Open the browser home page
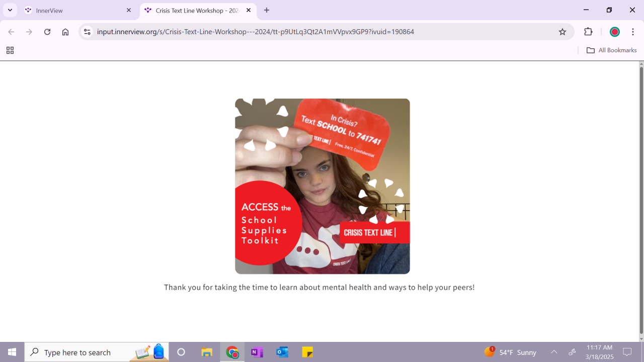The image size is (644, 362). (65, 32)
